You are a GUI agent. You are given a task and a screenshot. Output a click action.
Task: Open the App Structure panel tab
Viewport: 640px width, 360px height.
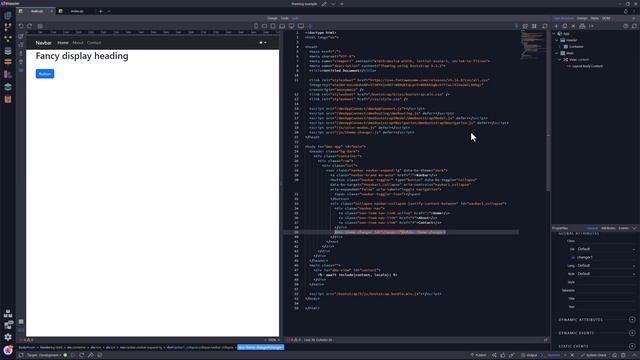point(564,18)
